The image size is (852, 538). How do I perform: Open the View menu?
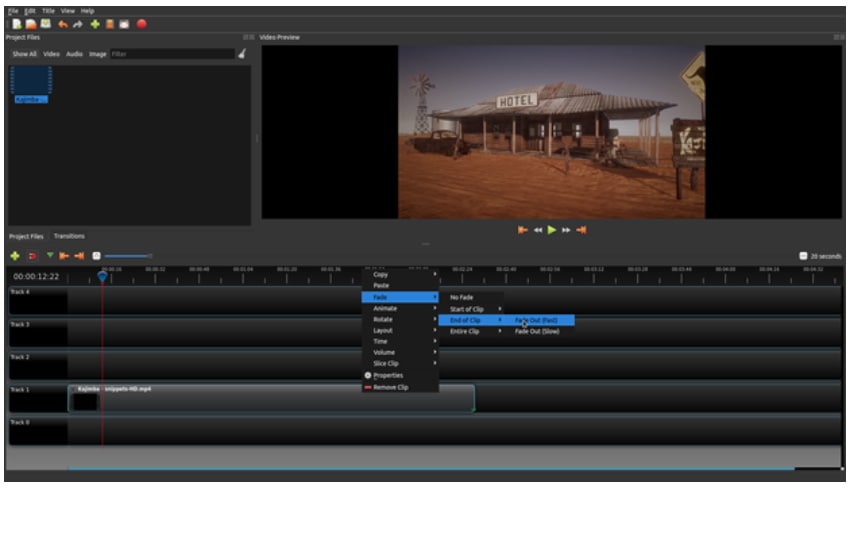click(x=68, y=11)
